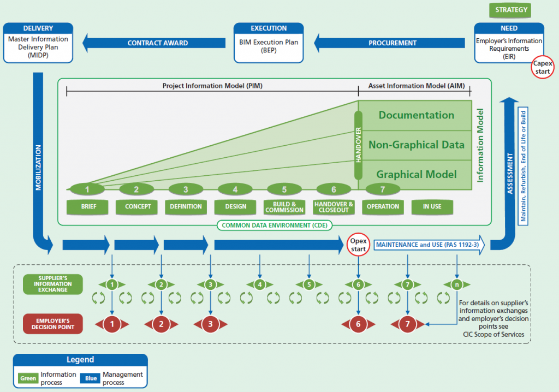Click the vertical HANDOVER green pill
The image size is (559, 392).
click(x=358, y=145)
